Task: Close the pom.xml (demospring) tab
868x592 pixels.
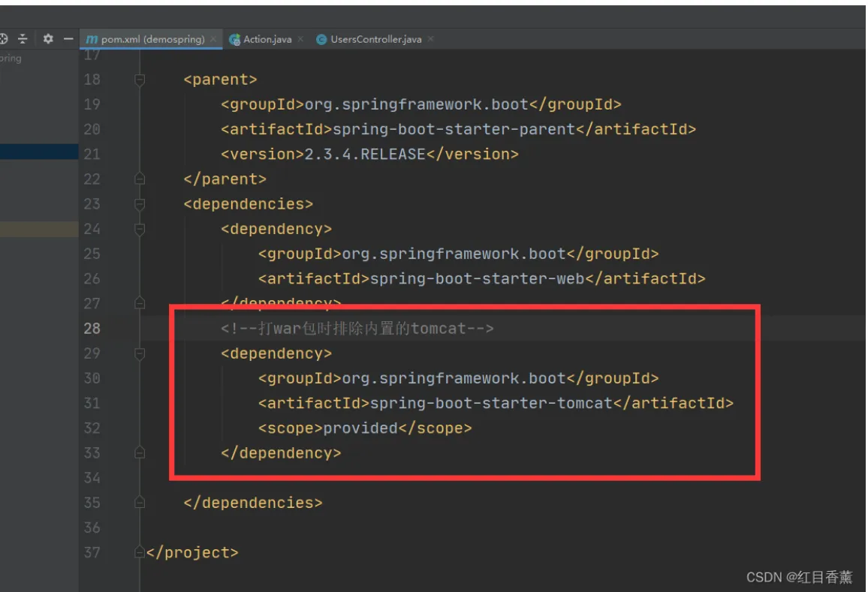Action: (x=213, y=39)
